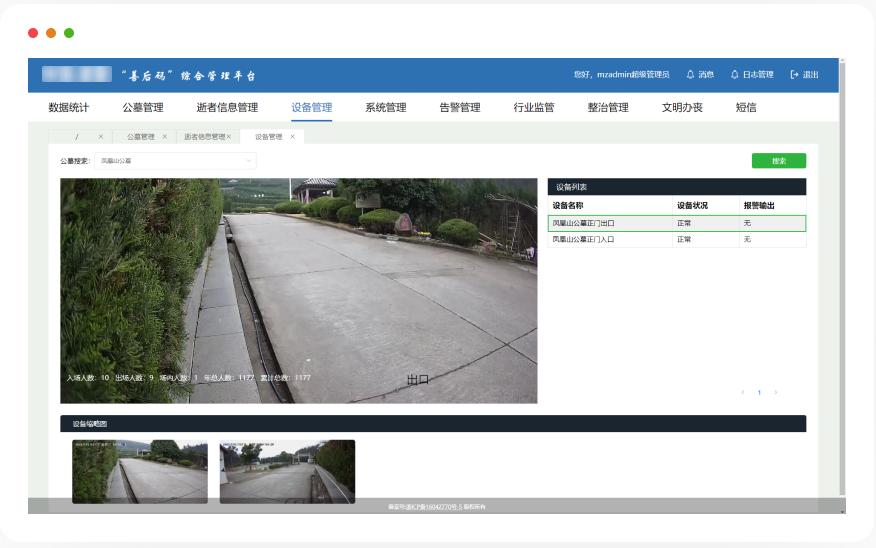This screenshot has width=876, height=548.
Task: Close the 公墓管理 sub-tab with its X
Action: click(165, 137)
